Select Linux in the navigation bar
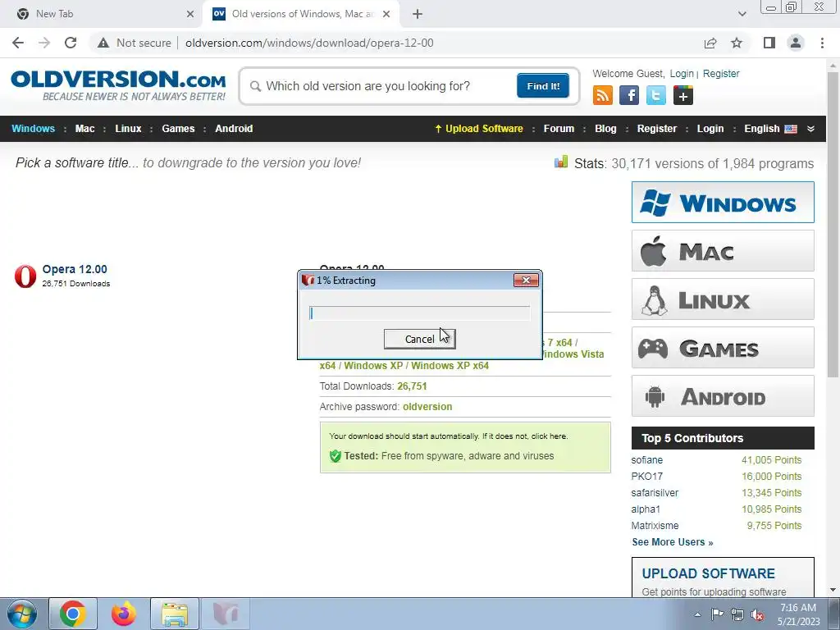Viewport: 840px width, 630px height. coord(128,129)
